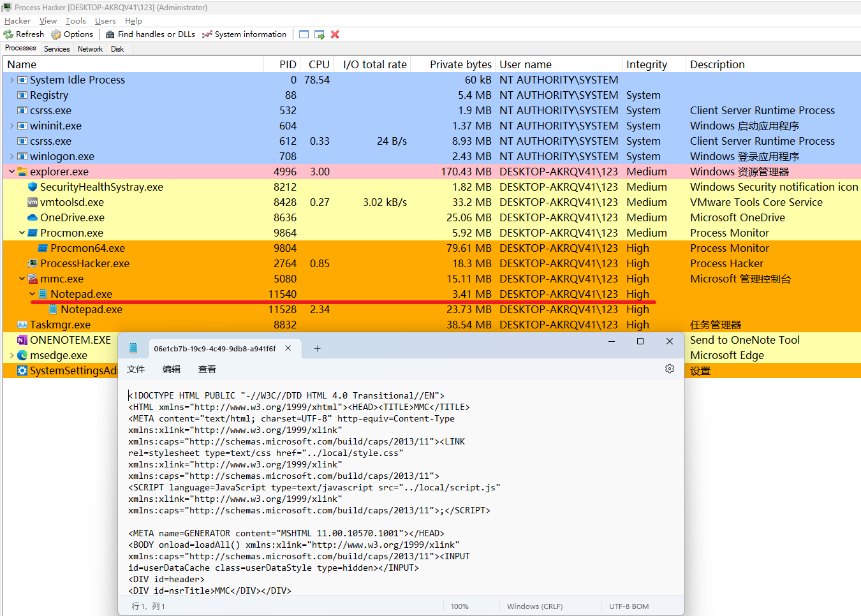Open the Hacker menu
Screen dimensions: 861x616
(x=17, y=21)
